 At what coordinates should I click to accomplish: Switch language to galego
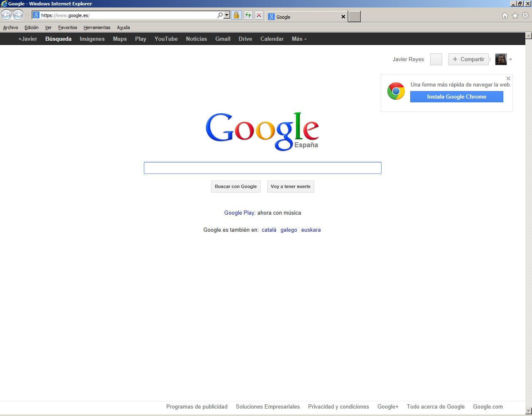289,230
